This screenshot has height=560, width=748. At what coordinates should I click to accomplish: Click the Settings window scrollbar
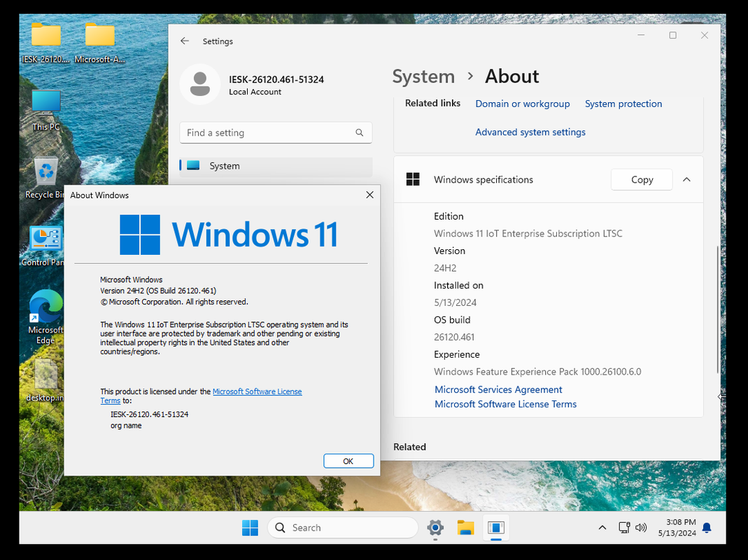pos(717,309)
